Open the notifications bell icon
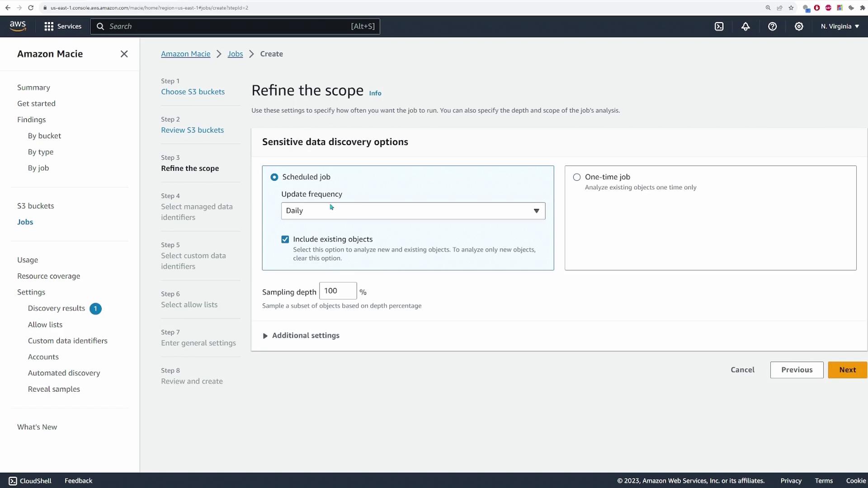The image size is (868, 488). (x=745, y=26)
